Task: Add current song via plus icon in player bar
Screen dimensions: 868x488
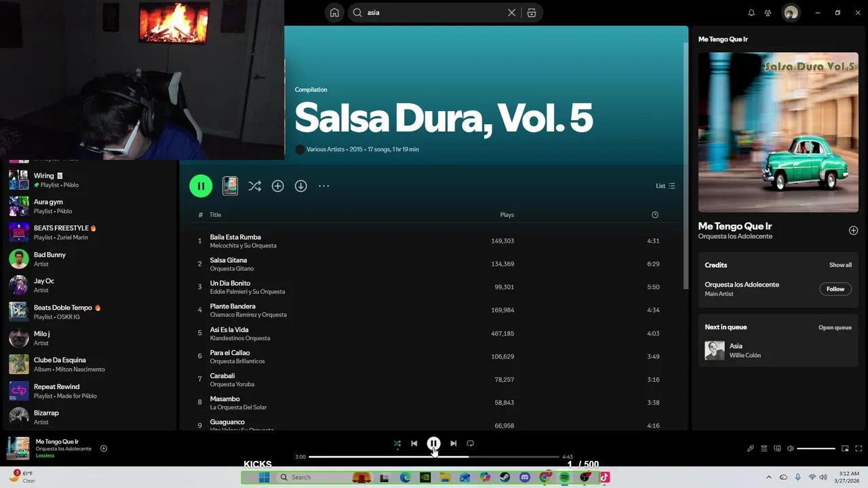Action: tap(104, 448)
